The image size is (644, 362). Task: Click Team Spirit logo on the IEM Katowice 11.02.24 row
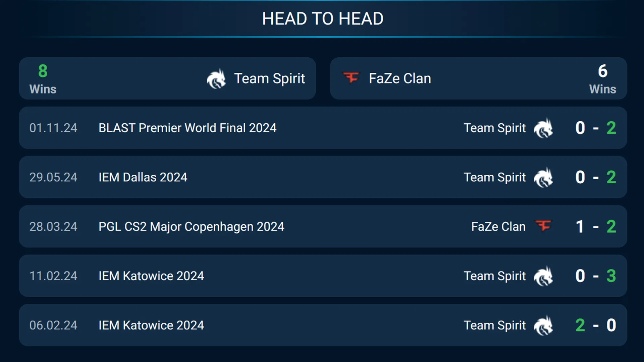(543, 276)
